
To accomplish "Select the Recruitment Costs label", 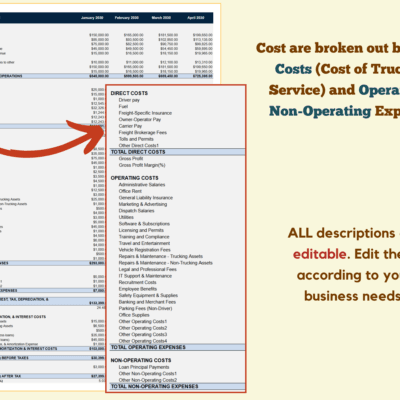I will click(x=137, y=282).
